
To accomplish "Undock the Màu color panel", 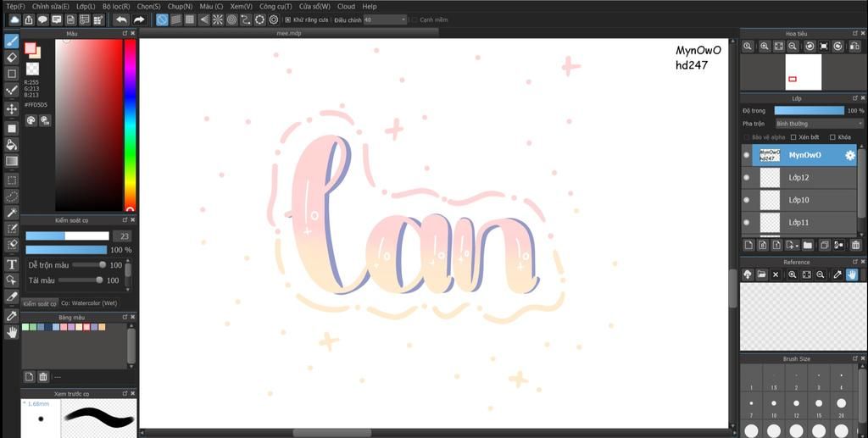I will click(125, 33).
